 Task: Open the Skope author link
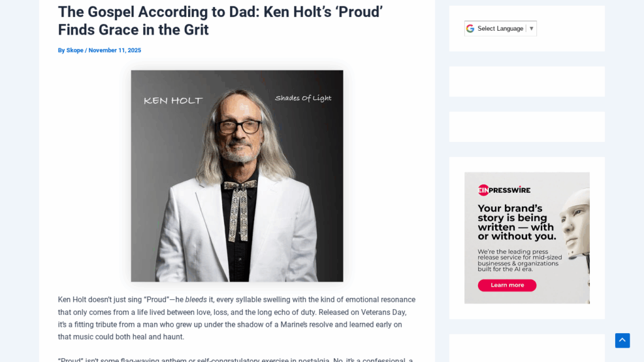[75, 50]
